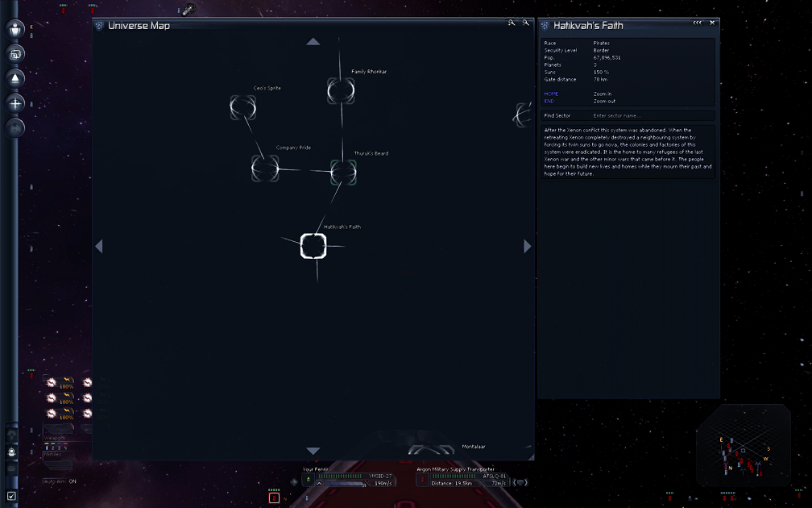Click the Universe Map title icon

coord(99,26)
